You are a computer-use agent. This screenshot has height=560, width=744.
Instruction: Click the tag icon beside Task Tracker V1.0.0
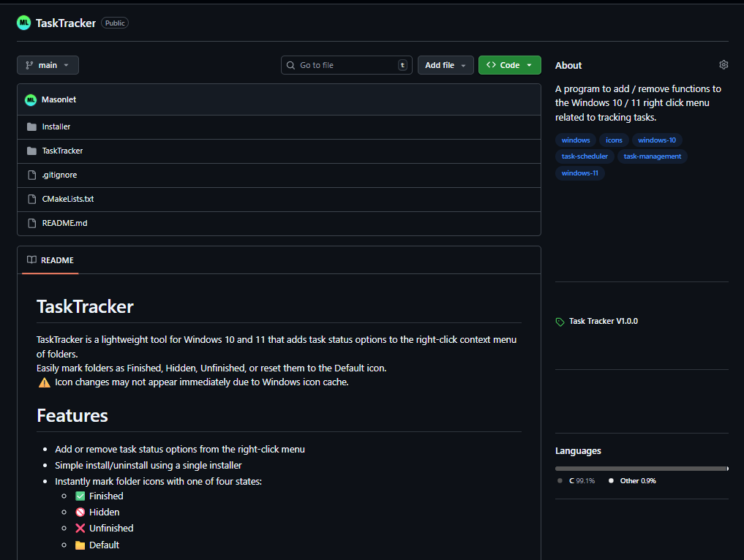pos(560,321)
